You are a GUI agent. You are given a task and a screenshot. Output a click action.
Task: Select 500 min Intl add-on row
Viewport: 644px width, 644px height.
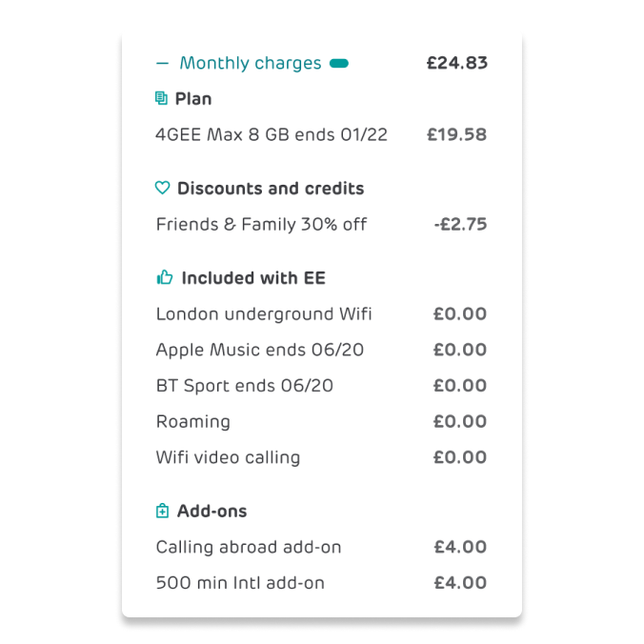pyautogui.click(x=321, y=582)
